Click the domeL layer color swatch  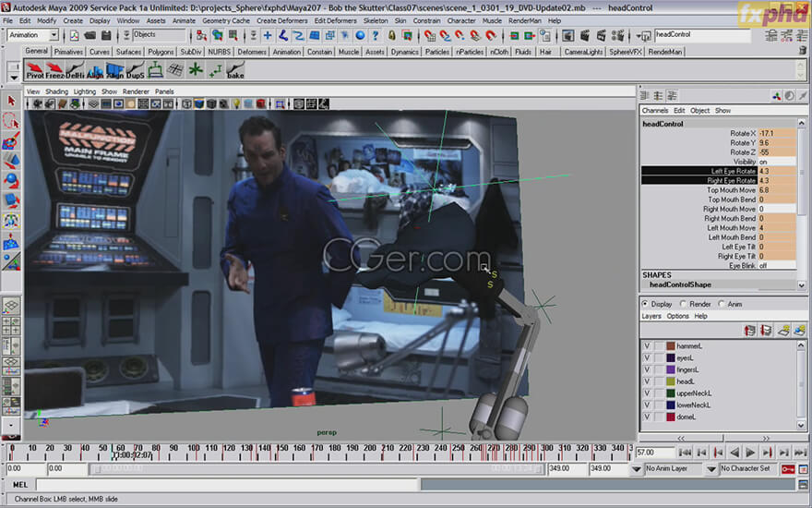[x=671, y=417]
